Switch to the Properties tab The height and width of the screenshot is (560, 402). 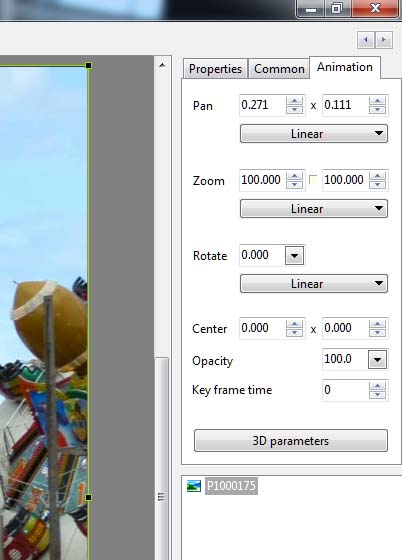[x=215, y=69]
